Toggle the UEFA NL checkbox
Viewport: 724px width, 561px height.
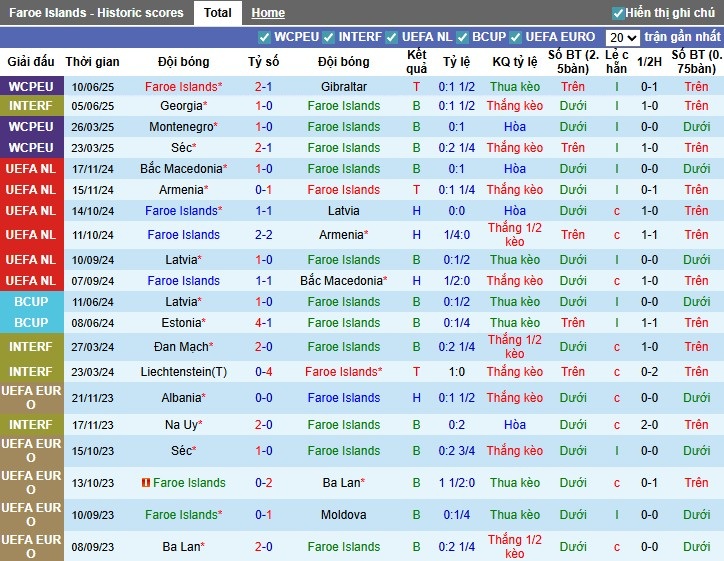tap(392, 37)
